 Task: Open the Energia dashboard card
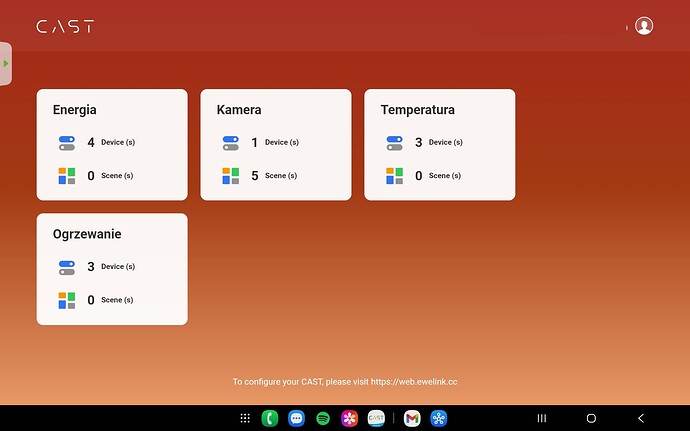click(x=112, y=145)
